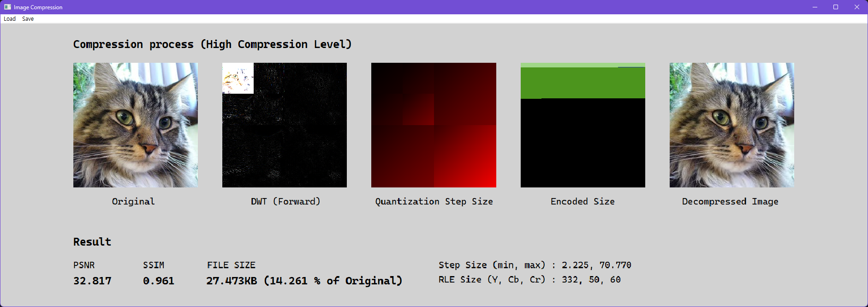Click the DWT (Forward) image
Screen dimensions: 868x307
[x=285, y=125]
